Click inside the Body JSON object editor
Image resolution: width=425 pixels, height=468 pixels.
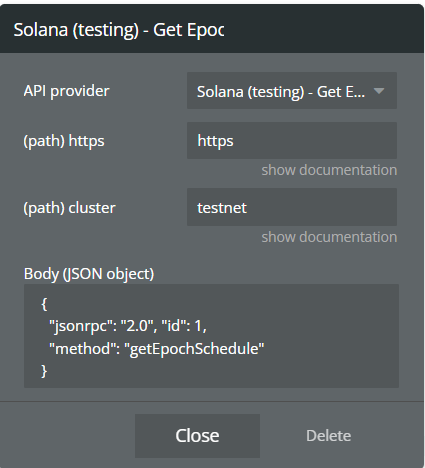(211, 336)
